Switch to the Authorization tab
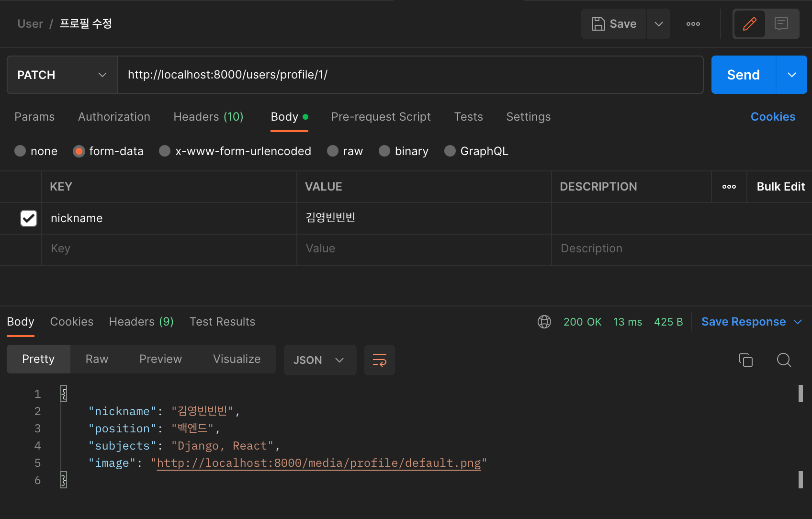 click(x=114, y=117)
